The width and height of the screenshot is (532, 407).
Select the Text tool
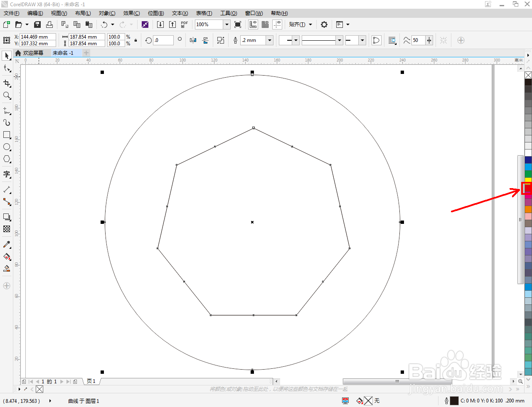[x=7, y=174]
